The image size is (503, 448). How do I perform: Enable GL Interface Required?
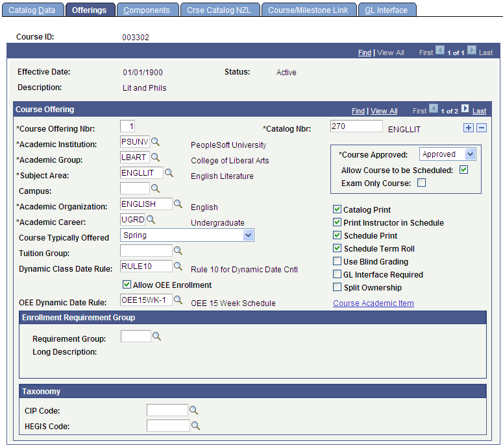tap(337, 274)
